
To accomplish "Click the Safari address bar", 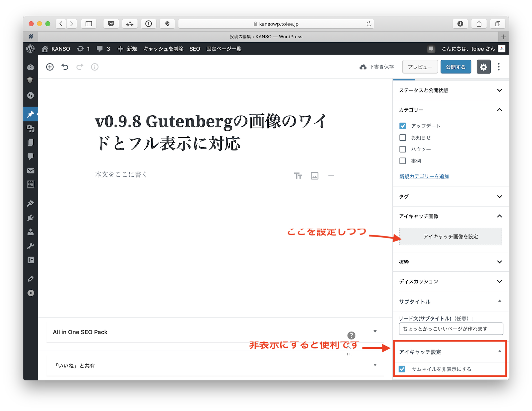I will point(276,24).
